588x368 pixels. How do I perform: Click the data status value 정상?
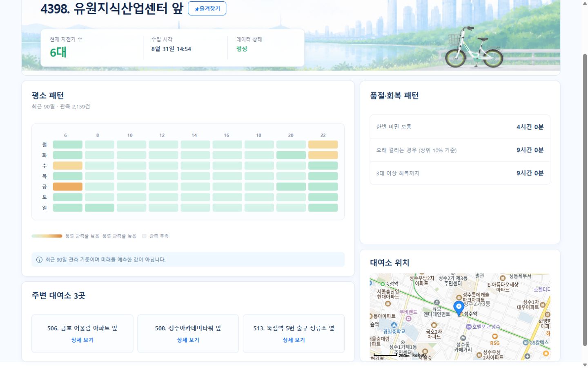[242, 49]
